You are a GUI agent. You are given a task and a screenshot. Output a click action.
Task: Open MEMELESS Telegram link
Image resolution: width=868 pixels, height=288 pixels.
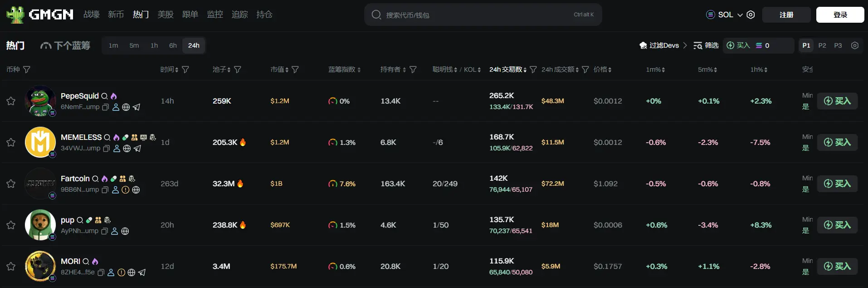coord(137,149)
